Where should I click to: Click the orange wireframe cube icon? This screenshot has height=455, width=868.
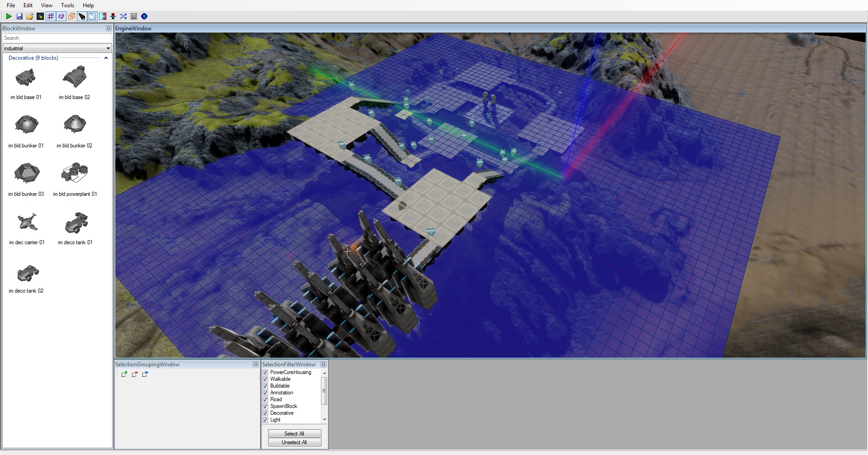(x=71, y=16)
